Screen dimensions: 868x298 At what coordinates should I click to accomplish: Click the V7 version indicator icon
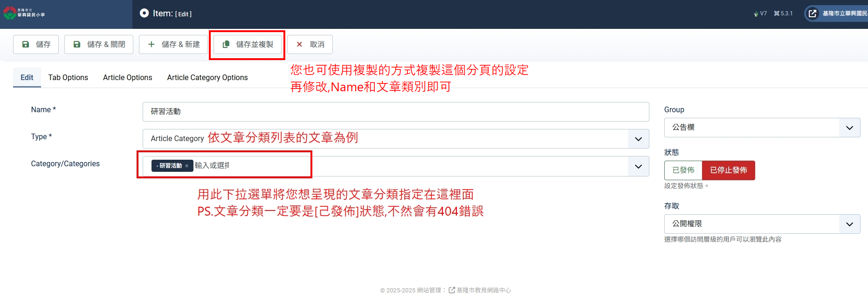point(756,14)
